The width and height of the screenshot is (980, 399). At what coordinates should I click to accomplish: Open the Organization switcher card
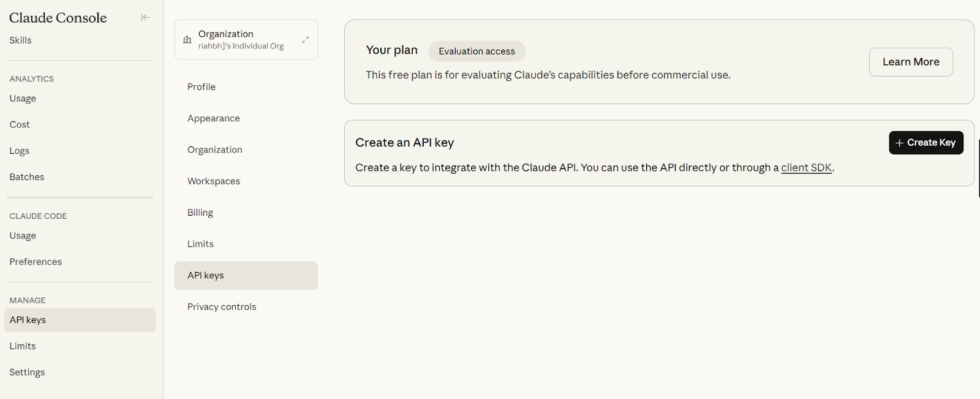click(x=246, y=40)
